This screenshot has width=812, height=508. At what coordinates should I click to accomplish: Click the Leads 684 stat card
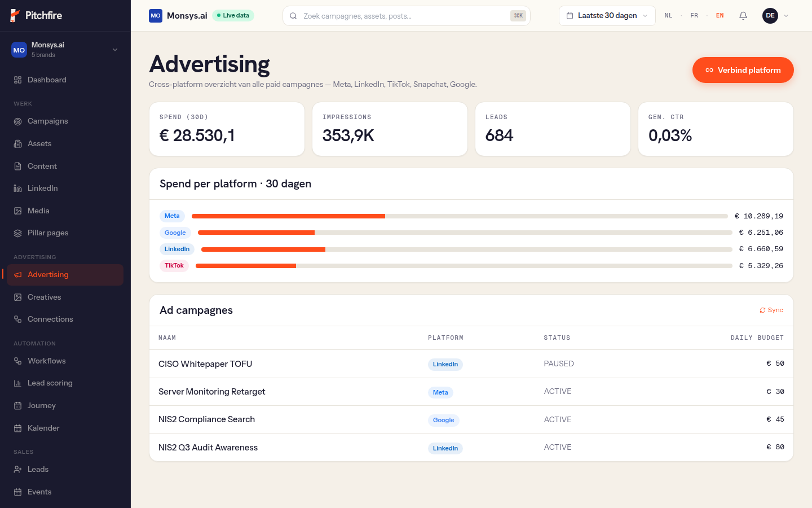tap(553, 129)
